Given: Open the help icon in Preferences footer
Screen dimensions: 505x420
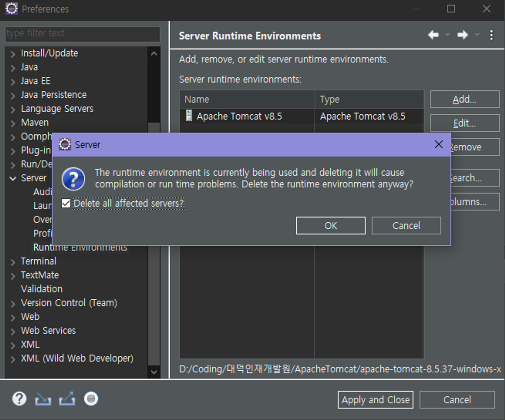Looking at the screenshot, I should pos(19,399).
